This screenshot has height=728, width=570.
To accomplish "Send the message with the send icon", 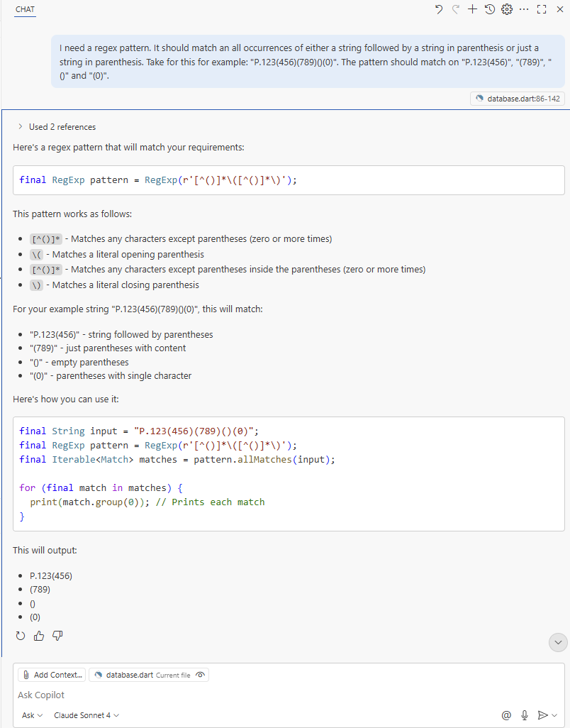I will [x=542, y=715].
